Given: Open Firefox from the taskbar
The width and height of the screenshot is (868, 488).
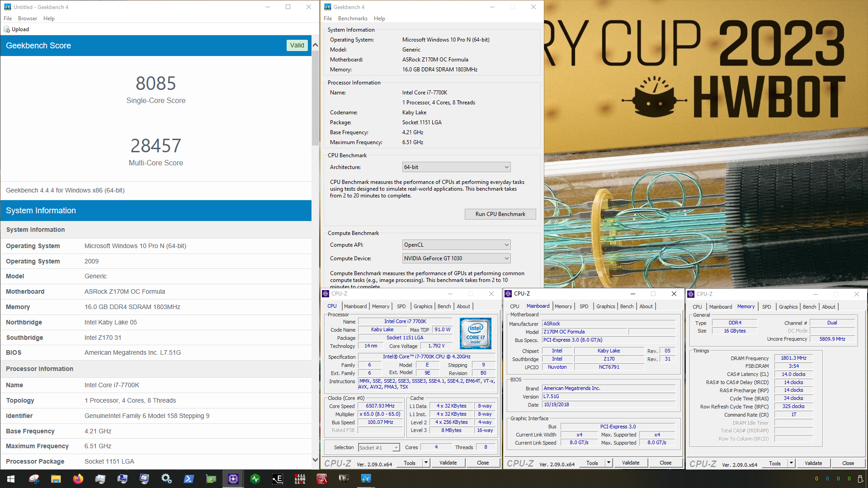Looking at the screenshot, I should [78, 479].
